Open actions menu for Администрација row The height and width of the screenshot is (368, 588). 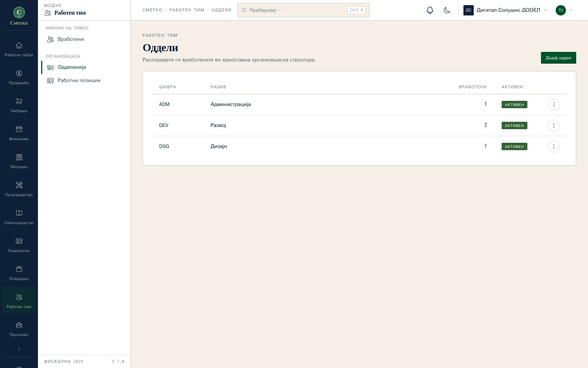[x=553, y=105]
